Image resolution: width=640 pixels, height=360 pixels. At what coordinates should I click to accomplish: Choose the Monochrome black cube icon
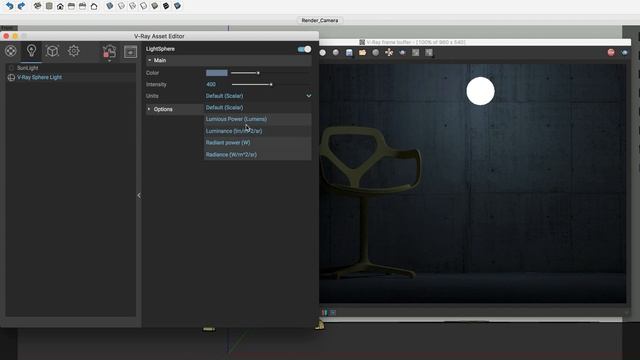click(x=166, y=6)
